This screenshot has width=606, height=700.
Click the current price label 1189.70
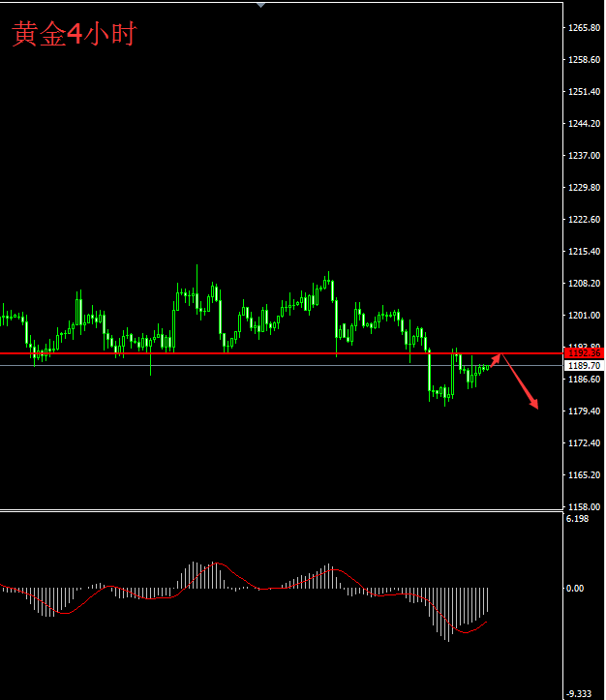point(584,366)
